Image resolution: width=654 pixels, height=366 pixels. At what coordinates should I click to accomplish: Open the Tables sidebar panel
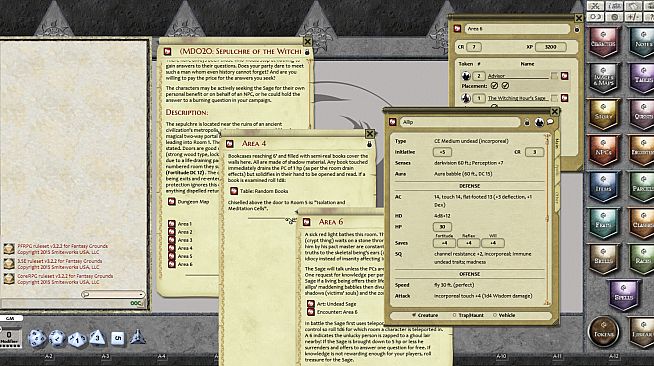click(642, 78)
